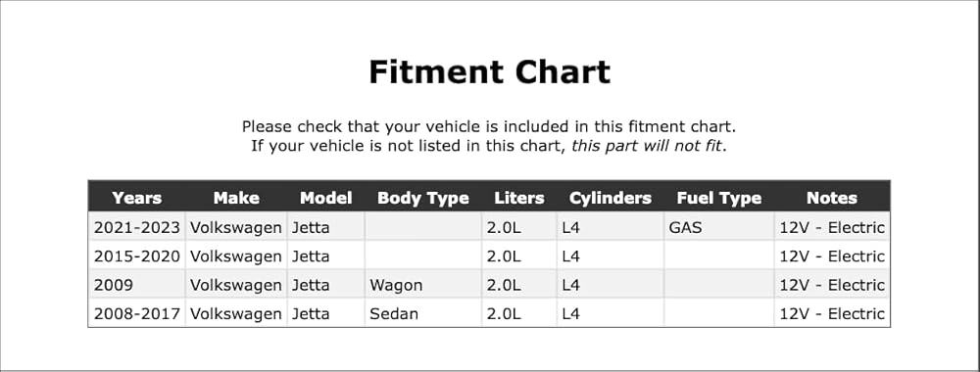Click the 2009 years cell
The width and height of the screenshot is (980, 372).
coord(137,285)
